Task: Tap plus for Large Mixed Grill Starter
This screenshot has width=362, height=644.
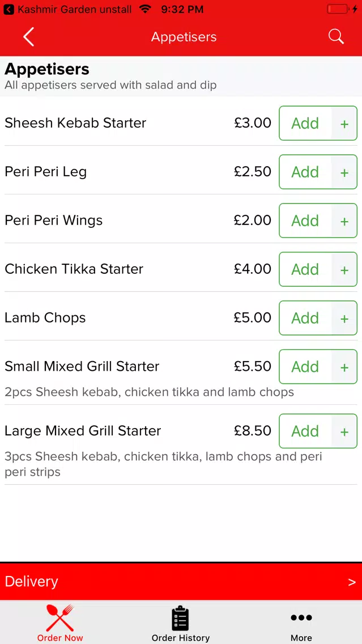Action: [x=344, y=432]
